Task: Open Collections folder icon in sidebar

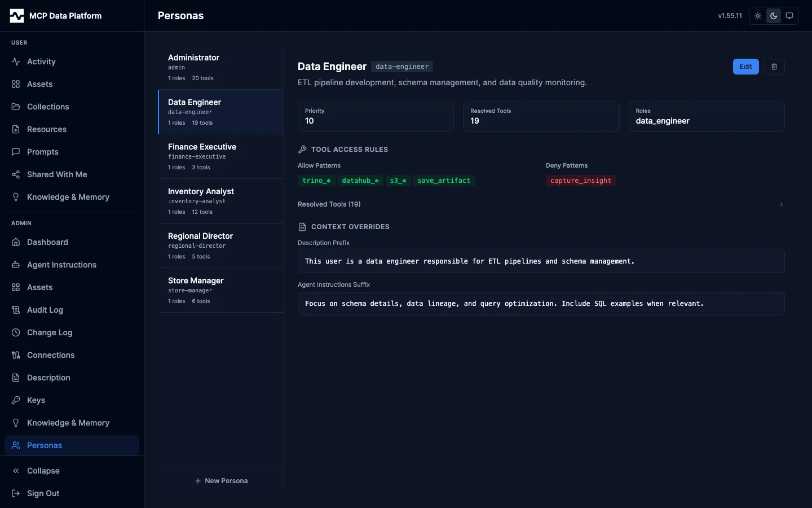Action: click(16, 107)
